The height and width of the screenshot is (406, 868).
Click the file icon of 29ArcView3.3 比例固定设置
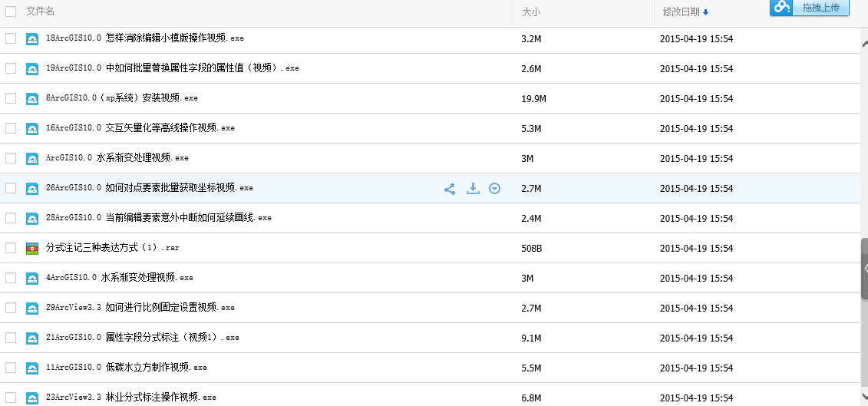click(32, 308)
